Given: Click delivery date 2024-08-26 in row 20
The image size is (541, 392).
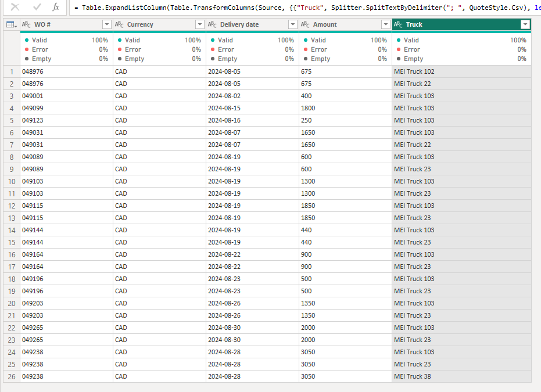Looking at the screenshot, I should click(253, 303).
